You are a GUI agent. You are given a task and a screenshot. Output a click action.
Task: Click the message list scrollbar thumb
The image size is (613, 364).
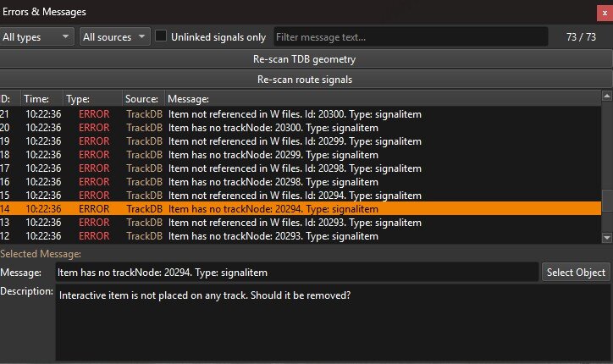(607, 201)
